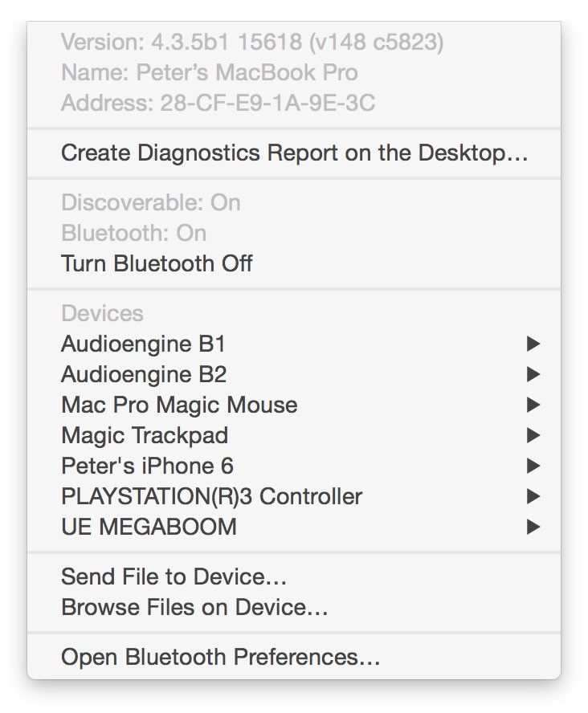This screenshot has width=588, height=713.
Task: Click Create Diagnostics Report on the Desktop
Action: (294, 153)
